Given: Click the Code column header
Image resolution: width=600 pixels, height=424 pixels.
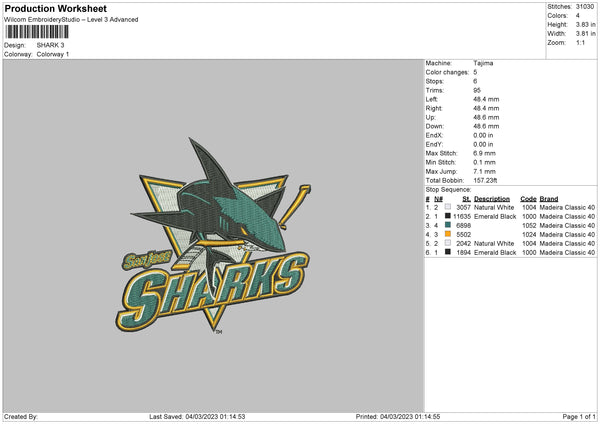Looking at the screenshot, I should [x=529, y=198].
